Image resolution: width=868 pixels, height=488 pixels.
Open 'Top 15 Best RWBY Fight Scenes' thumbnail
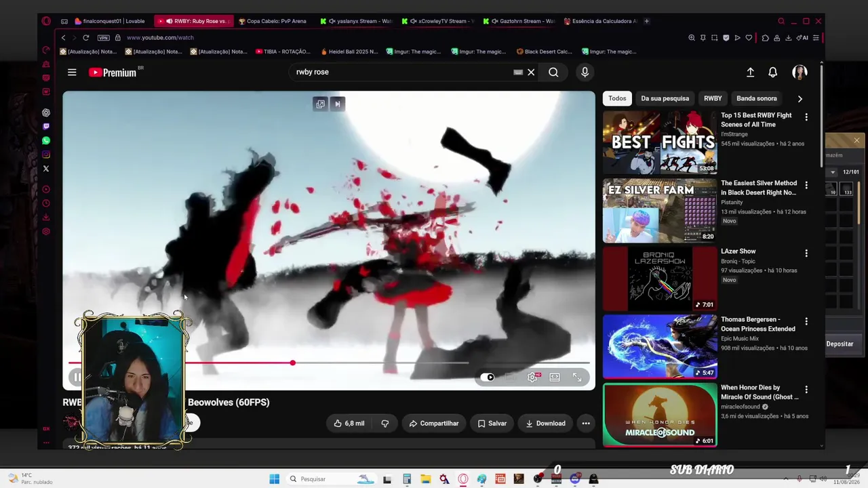point(660,142)
